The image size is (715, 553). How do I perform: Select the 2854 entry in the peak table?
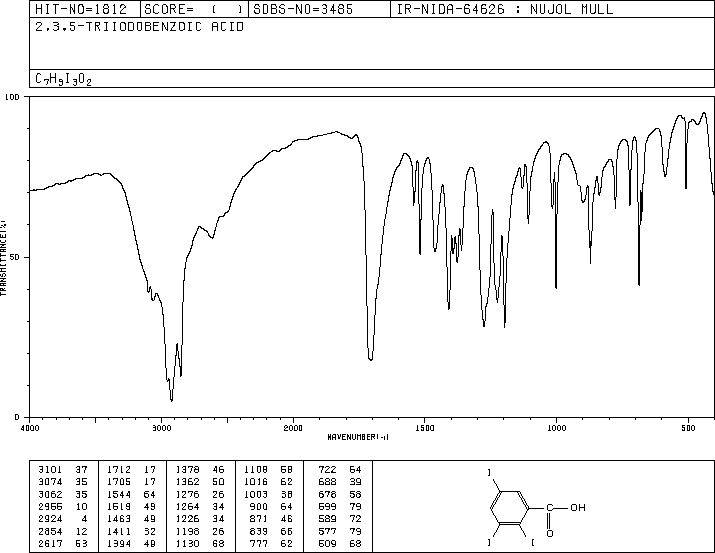coord(50,531)
